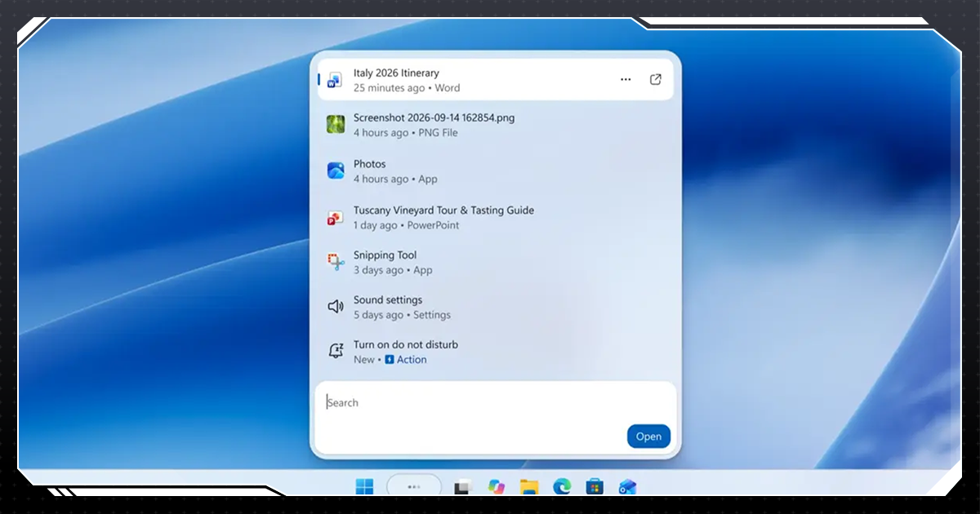This screenshot has width=980, height=514.
Task: Launch Snipping Tool from results
Action: (x=495, y=263)
